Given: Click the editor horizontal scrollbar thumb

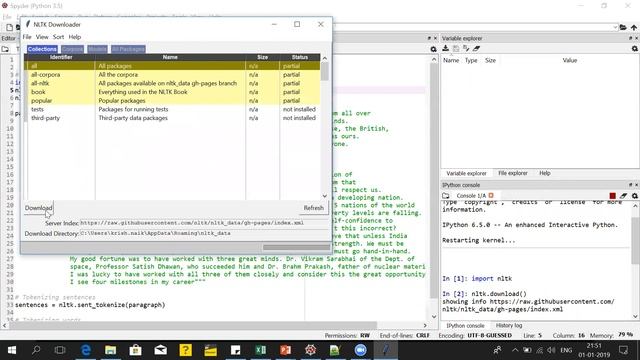Looking at the screenshot, I should pos(193,325).
